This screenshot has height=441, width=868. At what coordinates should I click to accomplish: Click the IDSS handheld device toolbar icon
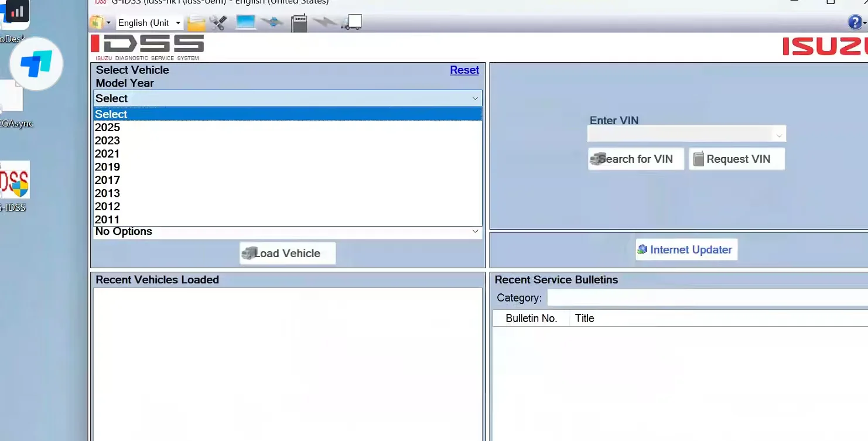[299, 23]
